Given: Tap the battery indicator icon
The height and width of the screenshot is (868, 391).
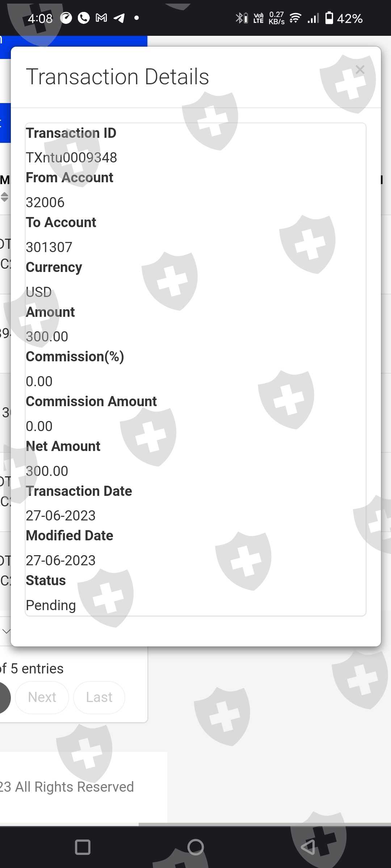Looking at the screenshot, I should coord(329,18).
